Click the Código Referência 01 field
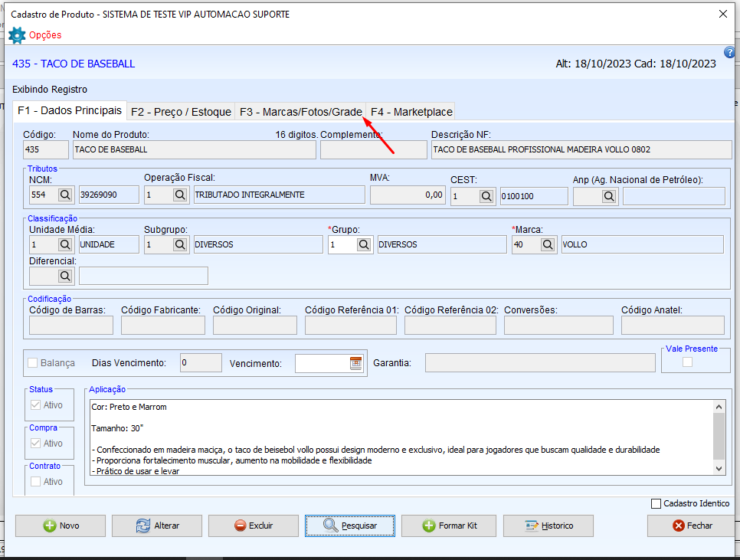The width and height of the screenshot is (740, 560). point(351,325)
